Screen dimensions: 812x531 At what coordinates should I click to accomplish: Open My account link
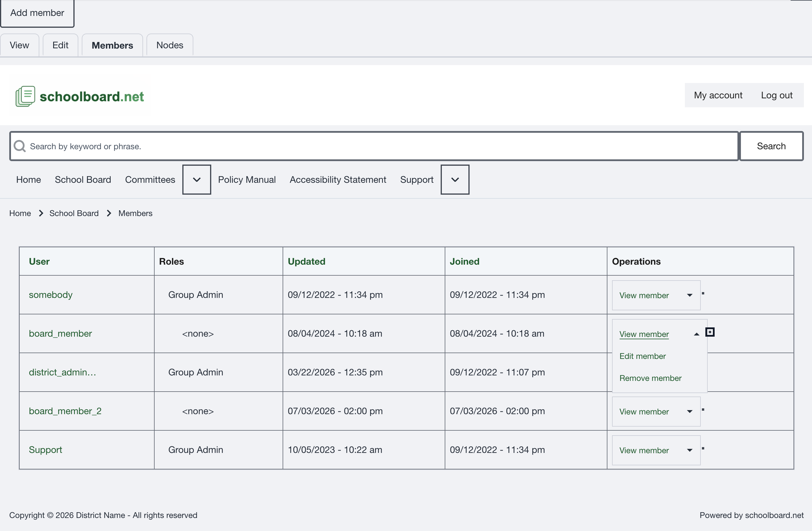coord(718,95)
